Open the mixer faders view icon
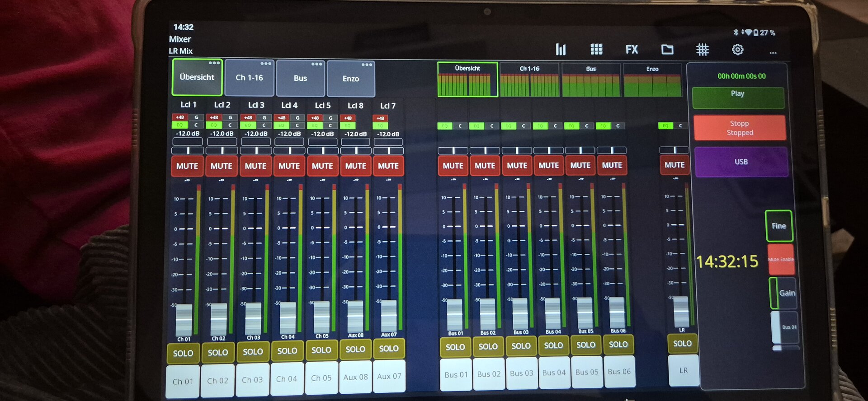The width and height of the screenshot is (868, 401). click(561, 49)
